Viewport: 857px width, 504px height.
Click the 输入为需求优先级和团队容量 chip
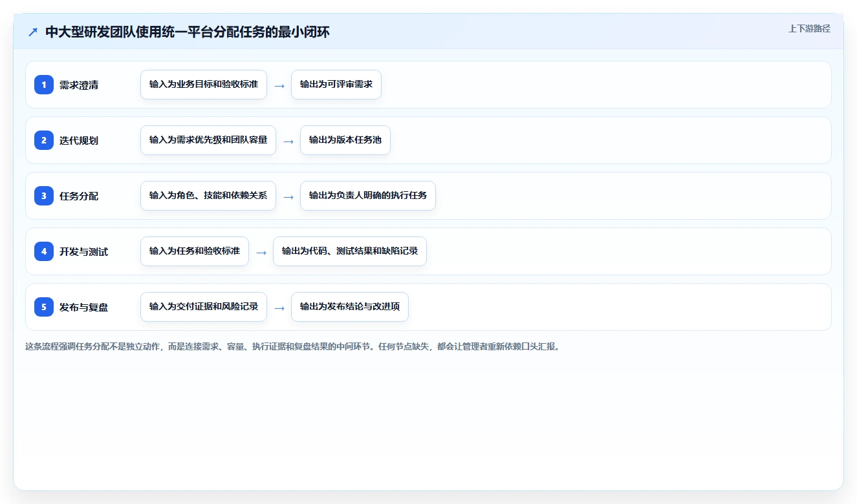(208, 140)
